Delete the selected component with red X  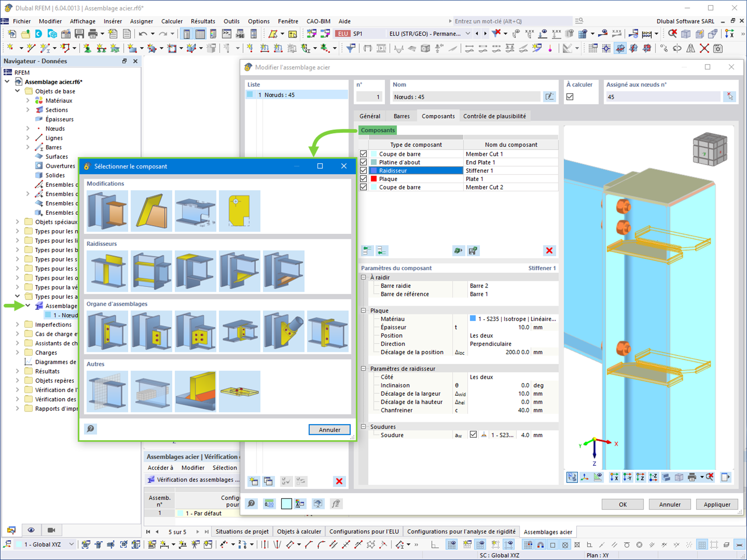(550, 251)
